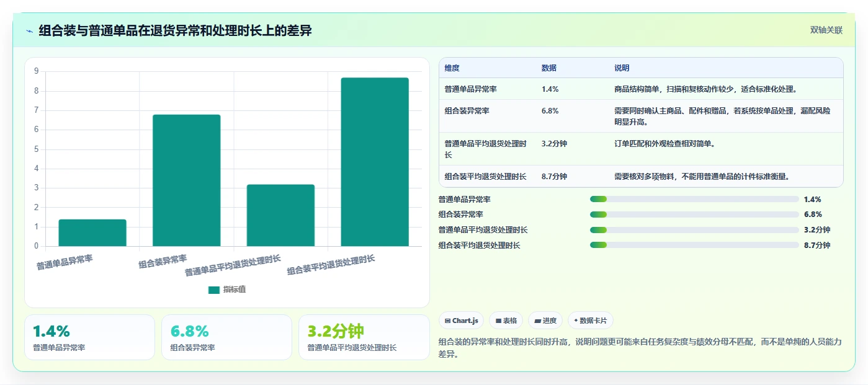Toggle the 指标值 legend swatch
The image size is (868, 385).
coord(214,290)
